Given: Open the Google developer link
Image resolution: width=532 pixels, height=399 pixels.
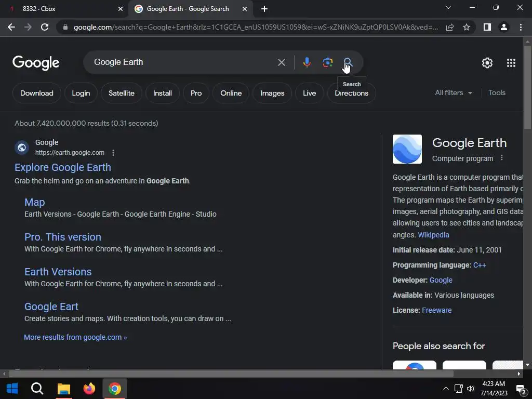Looking at the screenshot, I should pyautogui.click(x=441, y=280).
